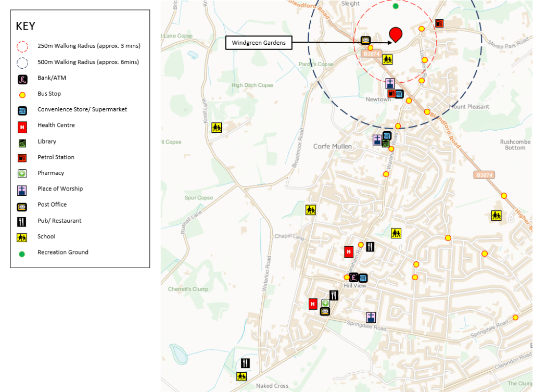Click the green pharmacy icon on the map

[x=325, y=304]
